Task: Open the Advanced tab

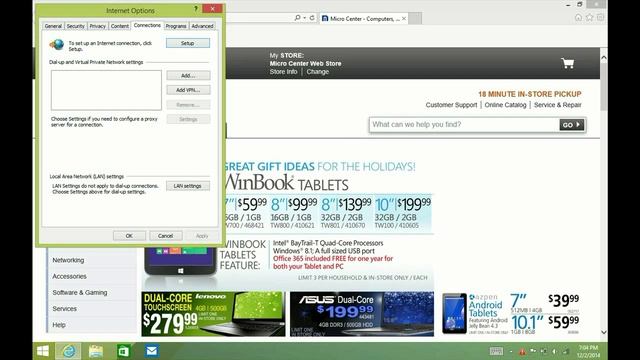Action: pos(202,26)
